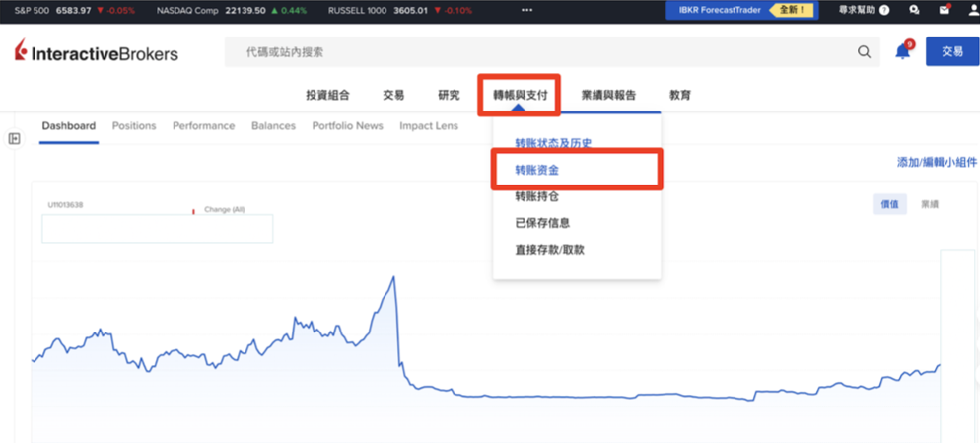
Task: Switch chart to 業績 view
Action: click(x=929, y=204)
